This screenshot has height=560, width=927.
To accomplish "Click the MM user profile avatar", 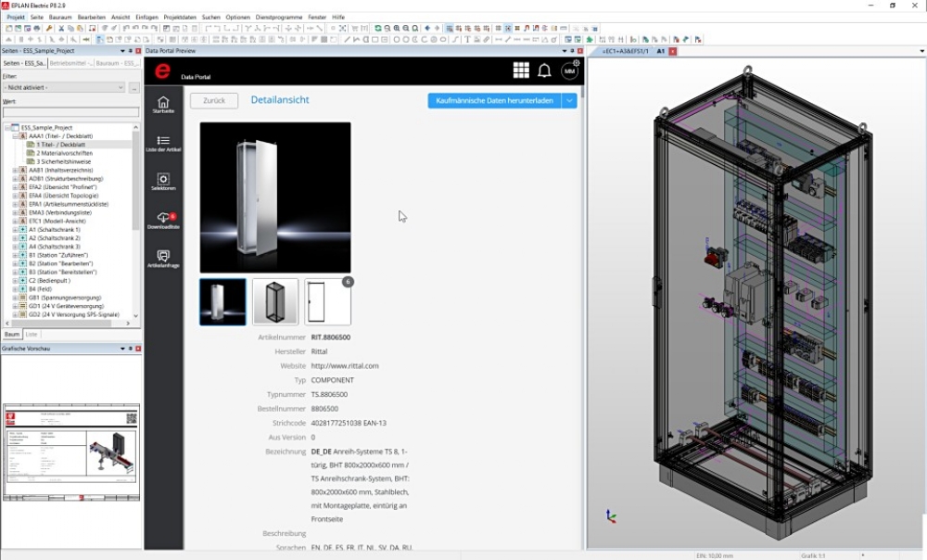I will pyautogui.click(x=569, y=71).
